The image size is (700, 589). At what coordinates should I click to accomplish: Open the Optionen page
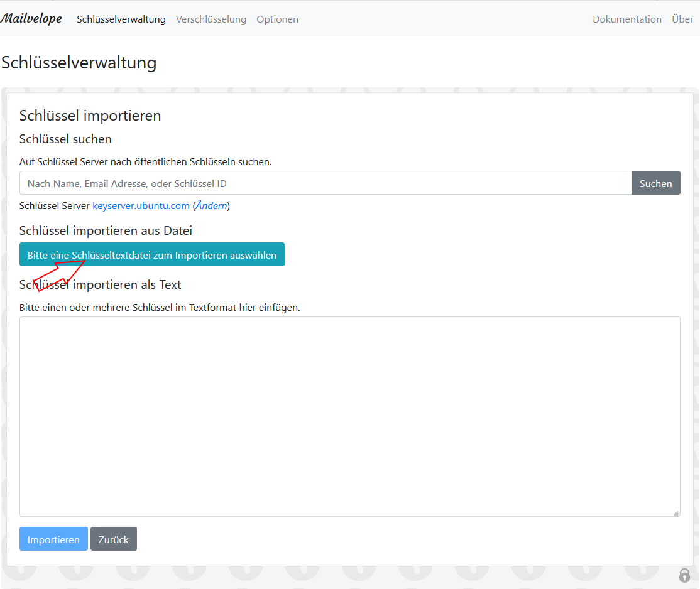(x=277, y=19)
